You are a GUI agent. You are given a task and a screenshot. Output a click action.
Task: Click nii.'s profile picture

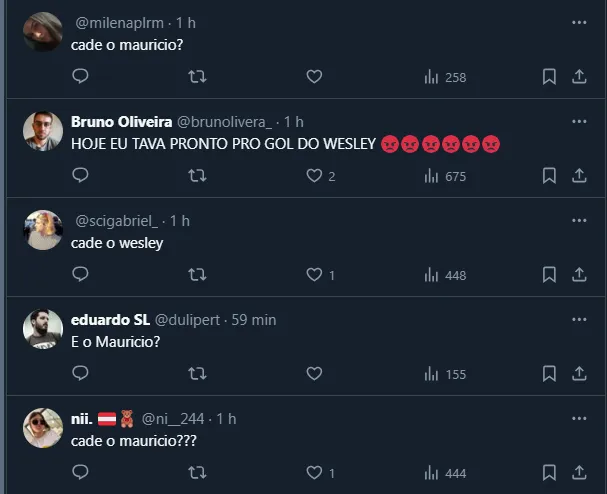pos(44,429)
